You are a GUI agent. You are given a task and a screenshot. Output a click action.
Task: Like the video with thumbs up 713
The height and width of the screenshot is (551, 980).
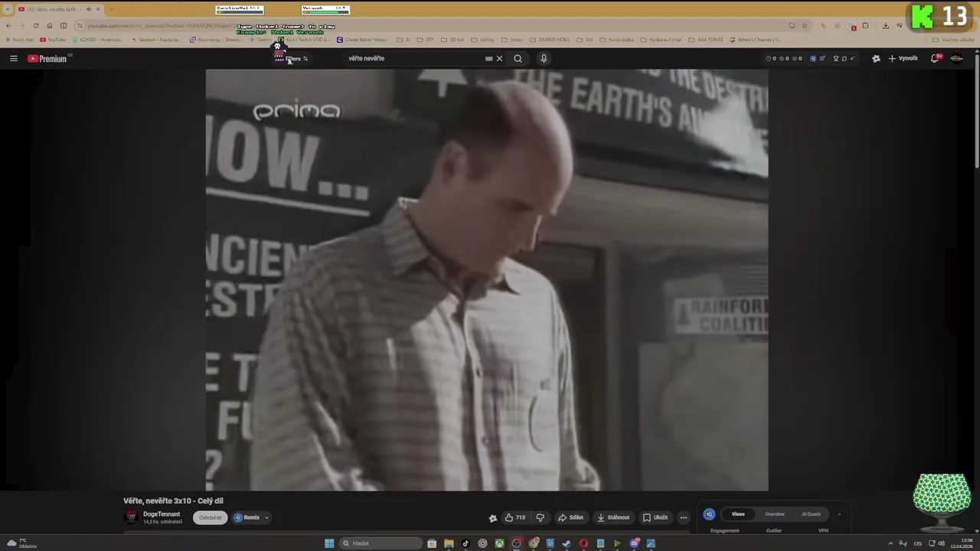pyautogui.click(x=515, y=517)
